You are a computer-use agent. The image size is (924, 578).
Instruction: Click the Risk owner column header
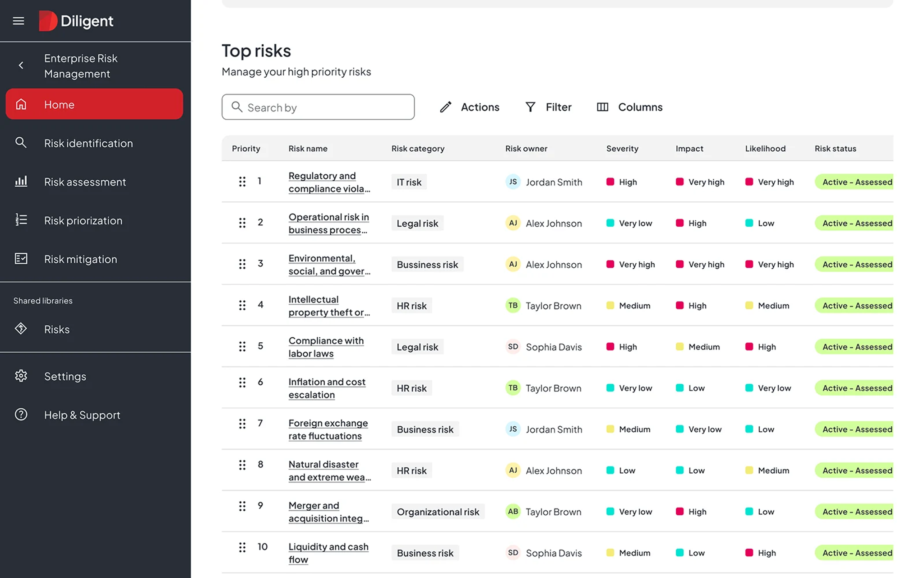pyautogui.click(x=526, y=149)
